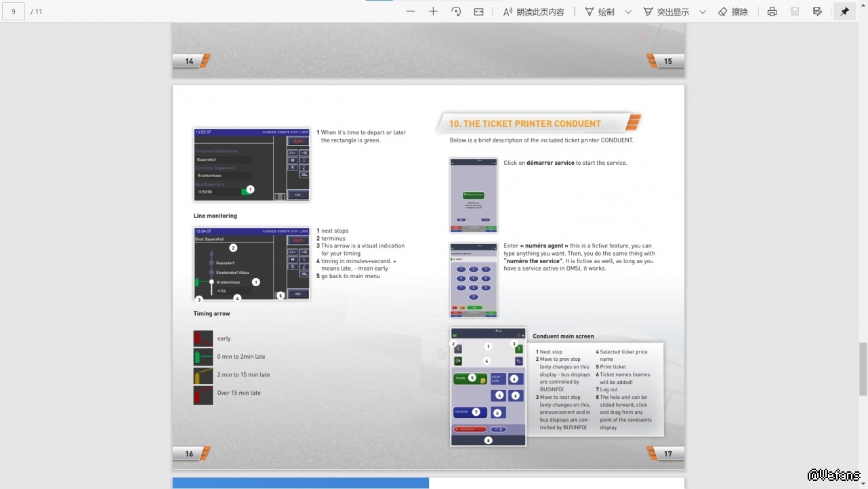This screenshot has width=868, height=489.
Task: Expand the highlight color dropdown
Action: pyautogui.click(x=703, y=12)
